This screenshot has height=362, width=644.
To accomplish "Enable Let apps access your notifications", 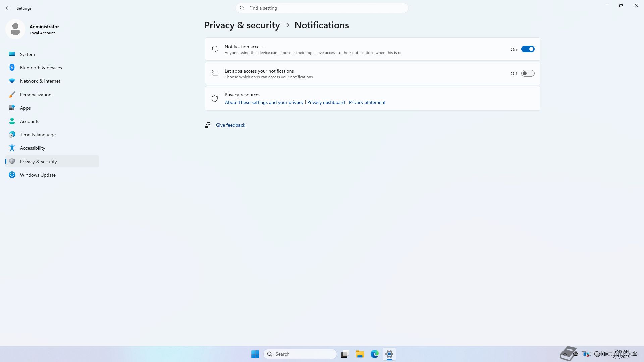I will point(528,74).
